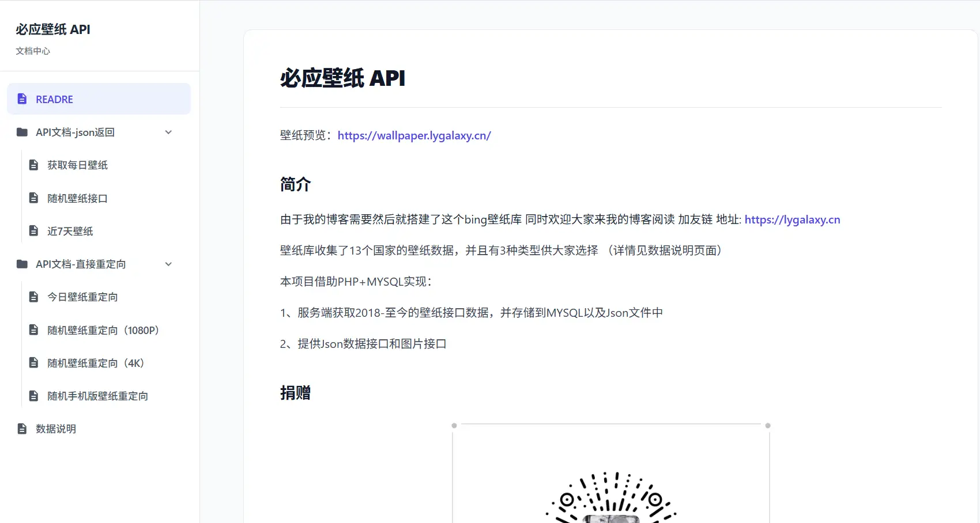Viewport: 980px width, 523px height.
Task: Open the 获取每日壁纸 doc page
Action: 77,165
